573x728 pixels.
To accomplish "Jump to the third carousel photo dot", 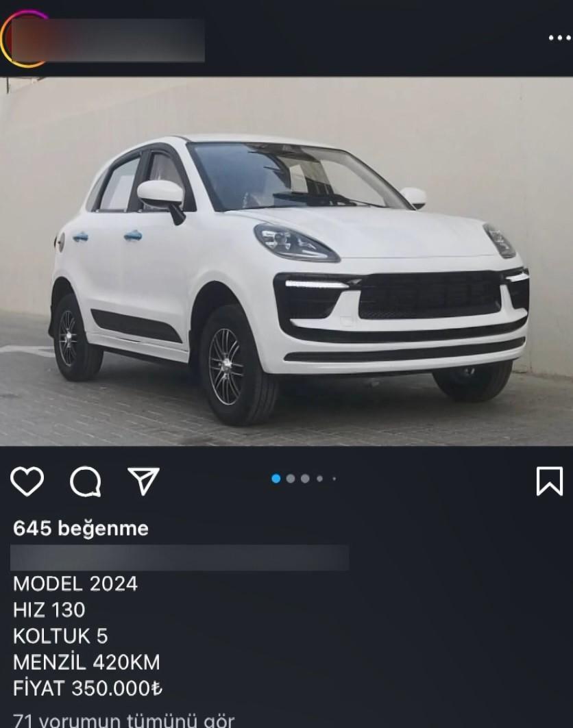I will [305, 478].
